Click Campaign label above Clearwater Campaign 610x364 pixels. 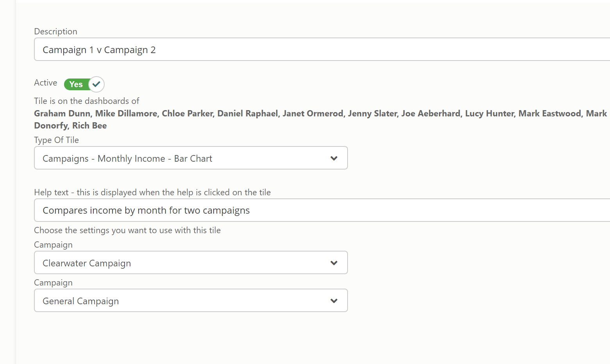[53, 245]
